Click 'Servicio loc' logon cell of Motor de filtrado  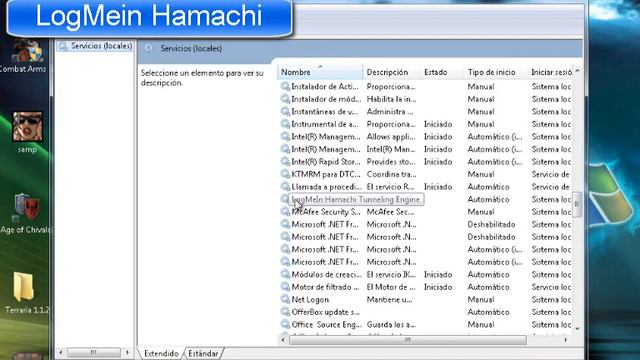[x=551, y=287]
